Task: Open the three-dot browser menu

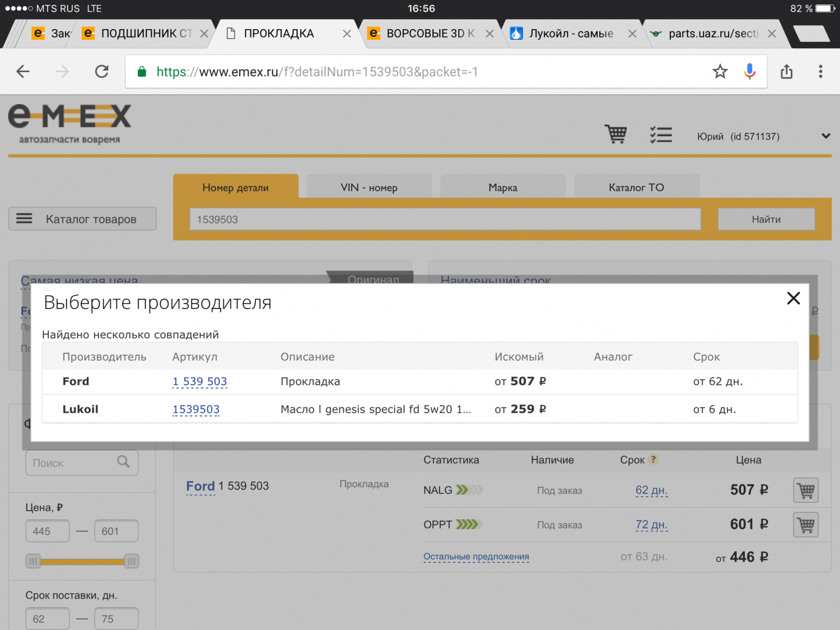Action: pyautogui.click(x=820, y=72)
